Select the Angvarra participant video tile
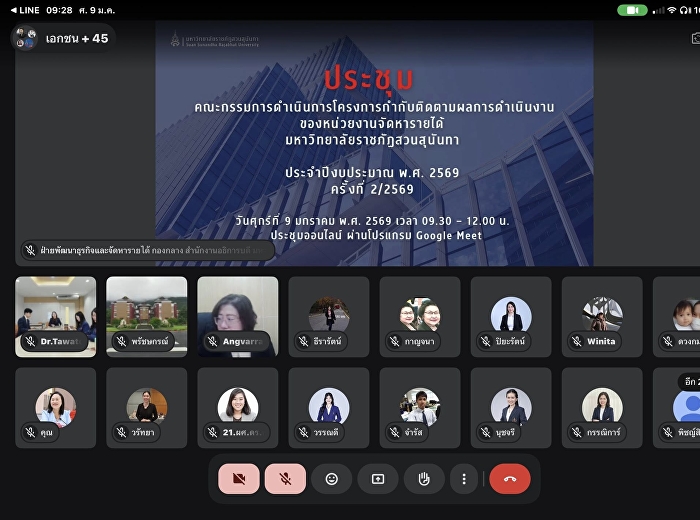700x520 pixels. [x=238, y=316]
